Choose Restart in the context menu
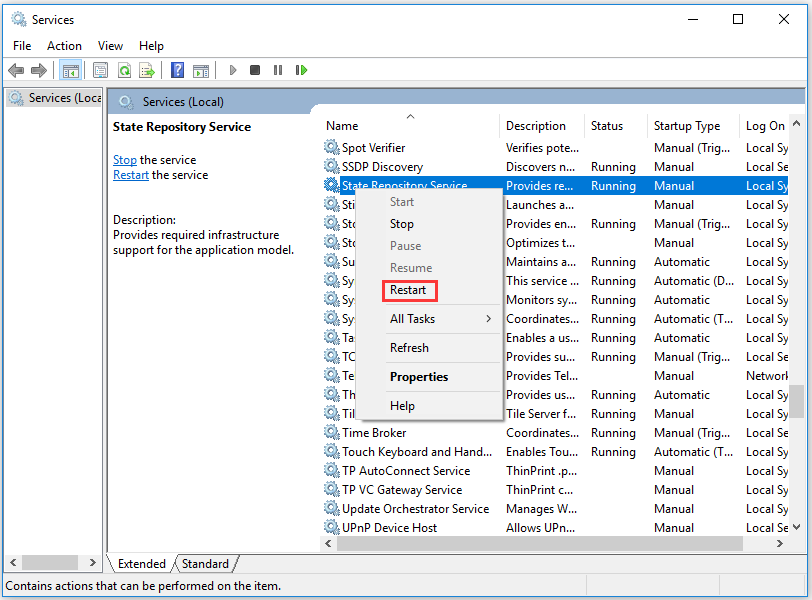The image size is (812, 600). (x=430, y=290)
